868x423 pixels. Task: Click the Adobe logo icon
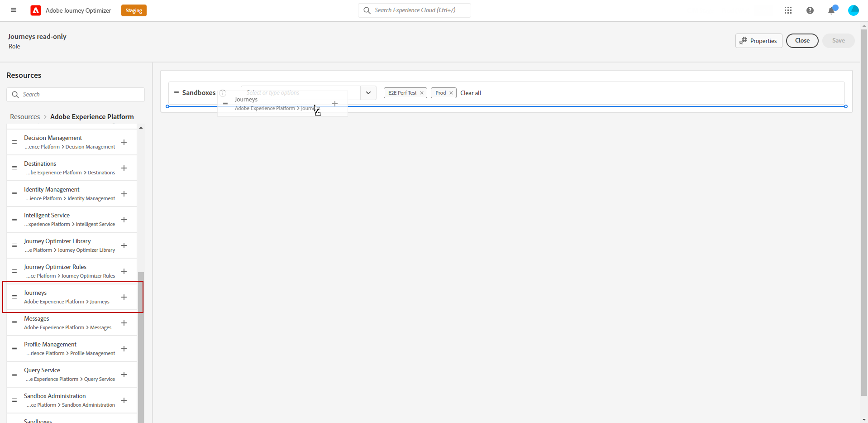click(x=36, y=10)
